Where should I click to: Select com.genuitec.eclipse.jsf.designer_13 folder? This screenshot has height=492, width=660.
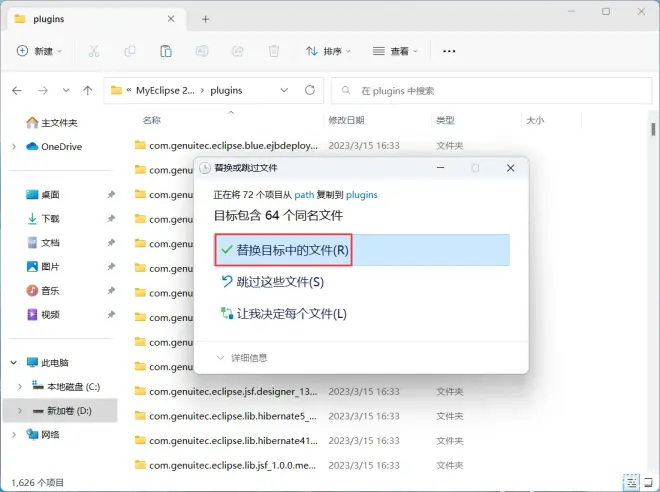pos(226,391)
